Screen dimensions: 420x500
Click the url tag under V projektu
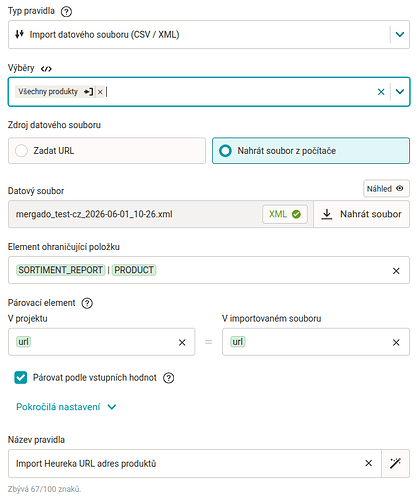[23, 342]
